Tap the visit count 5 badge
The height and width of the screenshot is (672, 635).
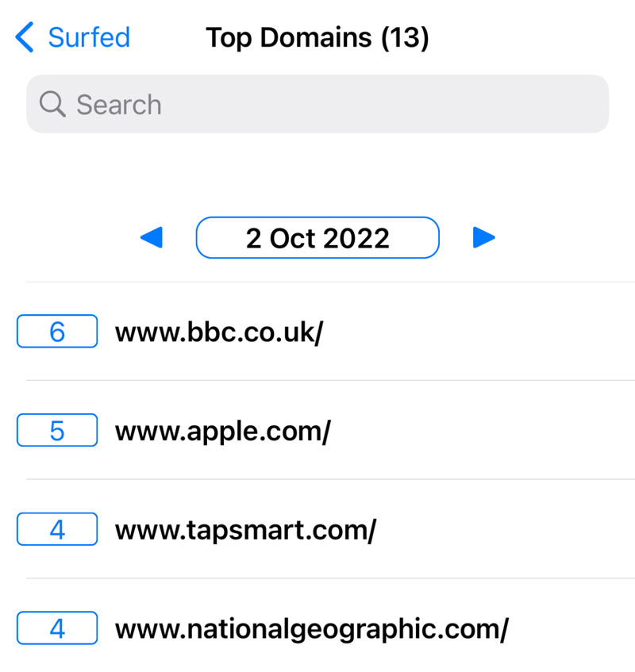[57, 430]
